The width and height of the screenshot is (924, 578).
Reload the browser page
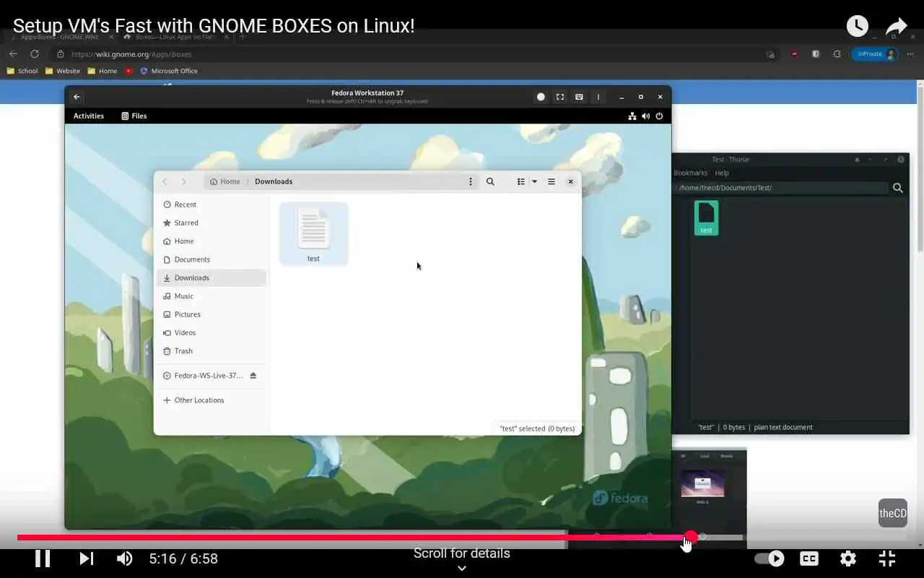pos(34,54)
